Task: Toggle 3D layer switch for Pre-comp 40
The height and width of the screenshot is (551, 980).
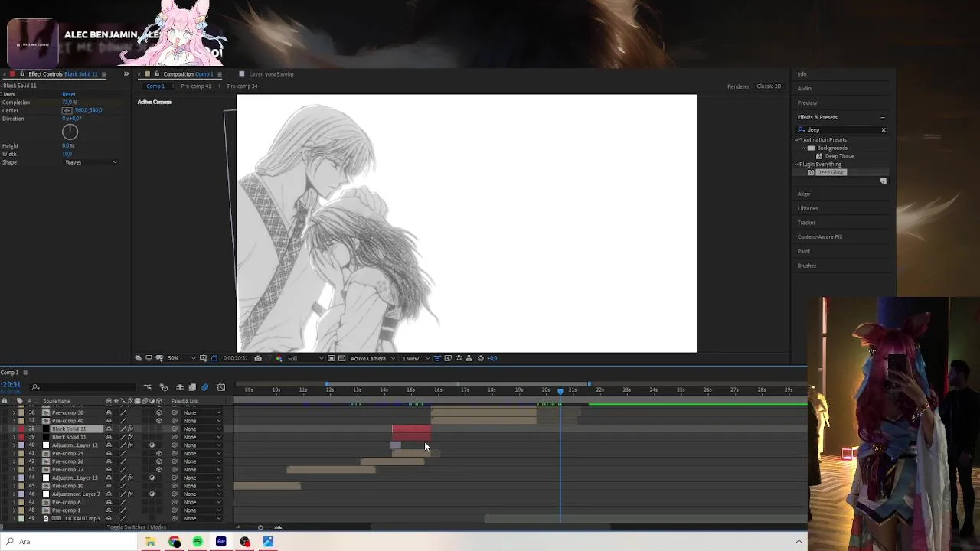Action: tap(159, 421)
